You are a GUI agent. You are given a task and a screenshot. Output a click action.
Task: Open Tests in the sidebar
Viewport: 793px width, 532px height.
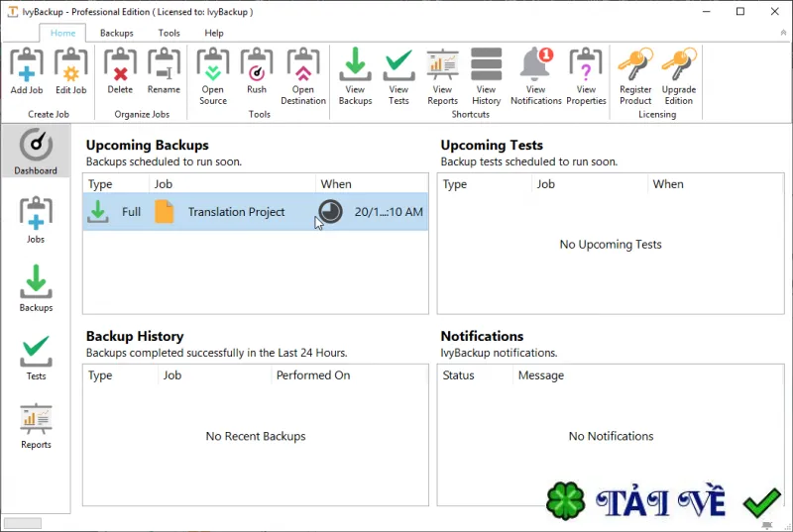pos(36,357)
